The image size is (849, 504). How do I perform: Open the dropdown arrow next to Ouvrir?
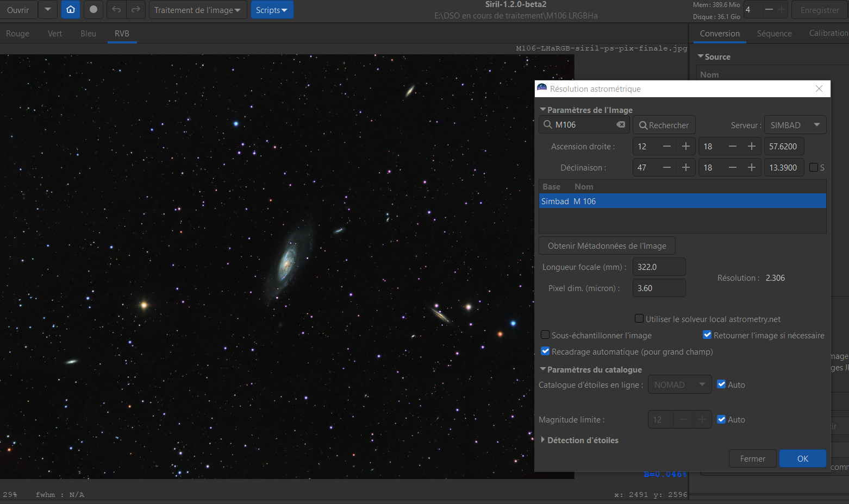(48, 10)
